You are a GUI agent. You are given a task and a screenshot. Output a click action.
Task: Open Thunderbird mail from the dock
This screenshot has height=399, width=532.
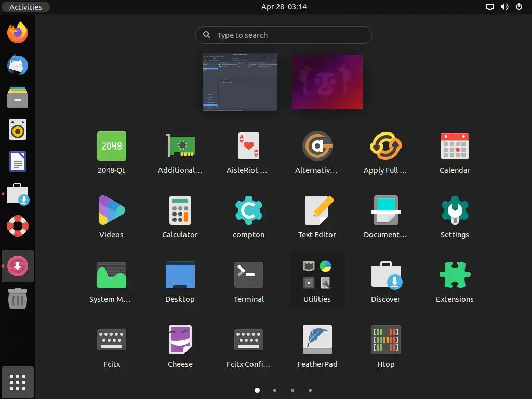(x=18, y=64)
